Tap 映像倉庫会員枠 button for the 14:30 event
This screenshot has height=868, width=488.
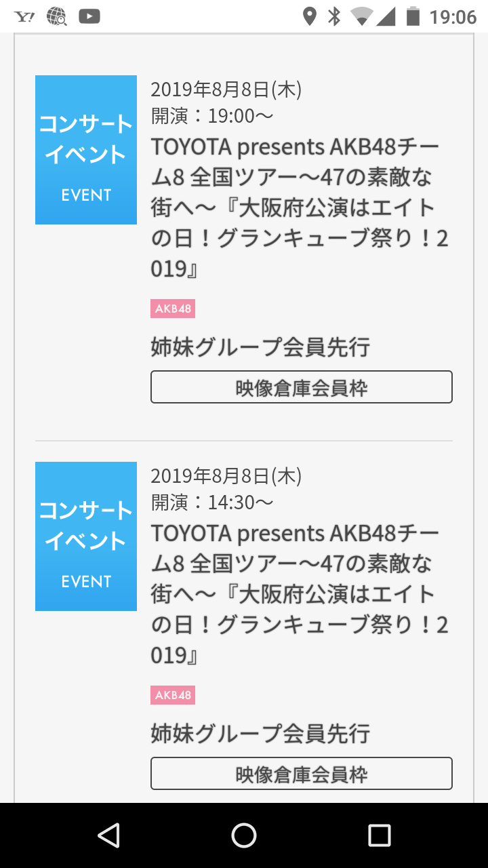pos(301,774)
